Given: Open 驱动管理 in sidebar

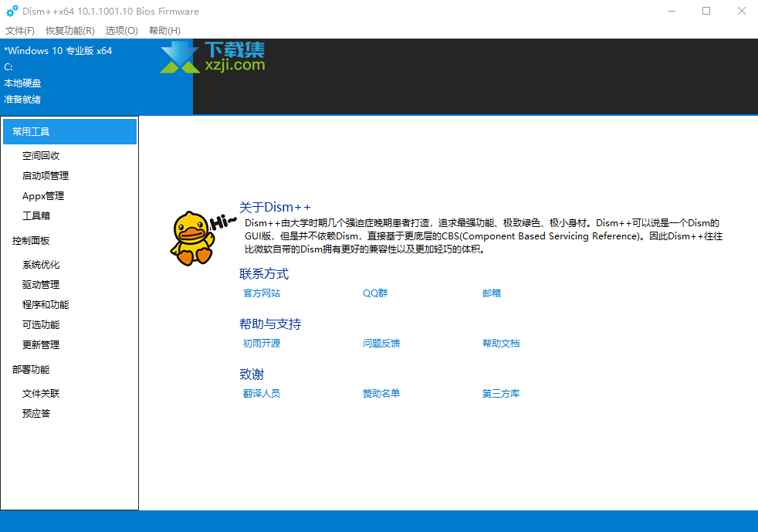Looking at the screenshot, I should tap(41, 284).
